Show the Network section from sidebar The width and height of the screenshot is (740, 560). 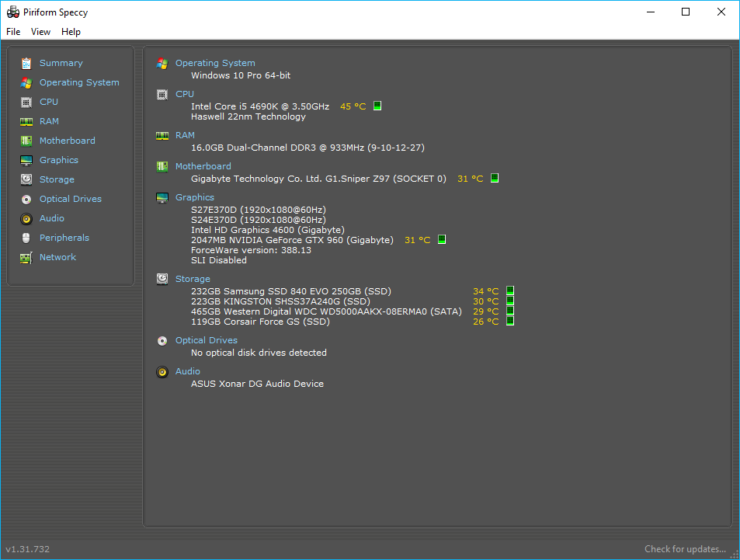click(x=57, y=257)
